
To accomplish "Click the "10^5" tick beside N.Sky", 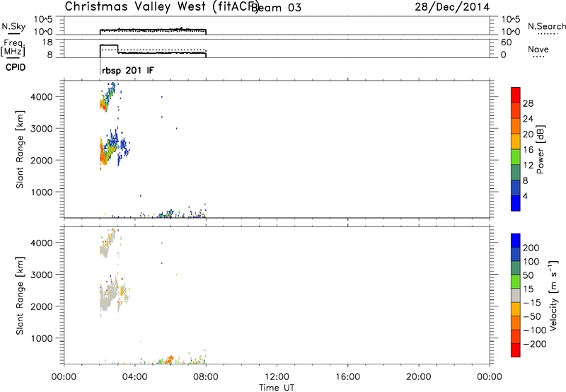I will point(43,20).
